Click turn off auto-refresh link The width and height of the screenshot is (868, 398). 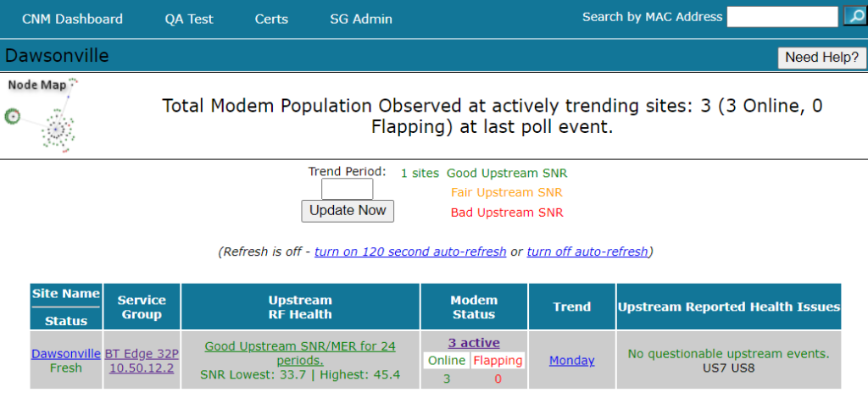pos(587,252)
